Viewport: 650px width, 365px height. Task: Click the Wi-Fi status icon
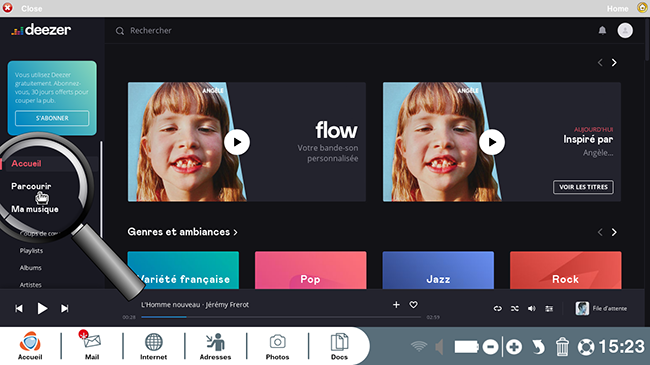click(419, 346)
